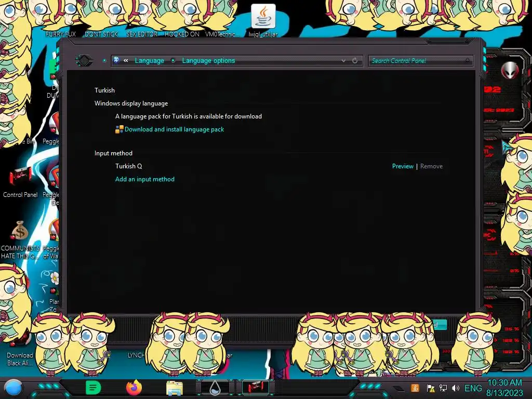Click the language pack availability message
The height and width of the screenshot is (399, 532).
[188, 116]
